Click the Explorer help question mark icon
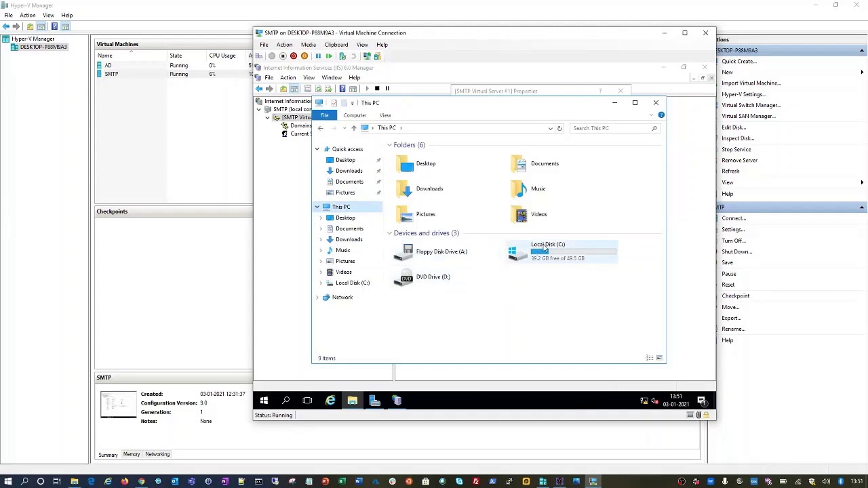Image resolution: width=868 pixels, height=488 pixels. 661,115
